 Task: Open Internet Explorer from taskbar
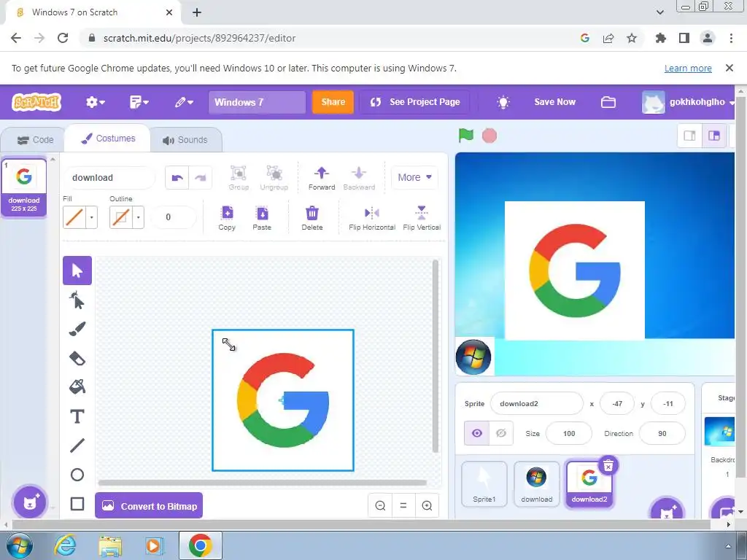click(65, 545)
